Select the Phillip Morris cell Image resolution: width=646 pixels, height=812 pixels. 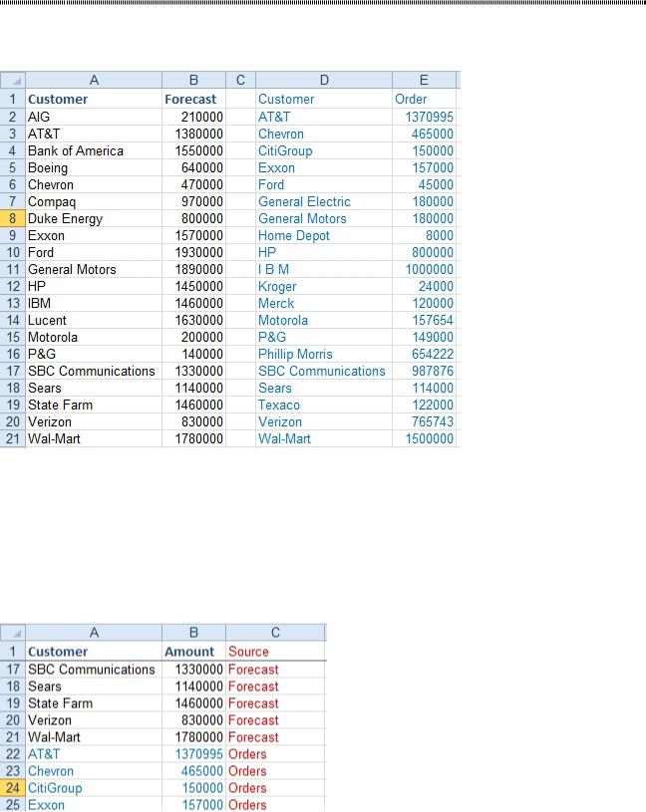click(324, 355)
